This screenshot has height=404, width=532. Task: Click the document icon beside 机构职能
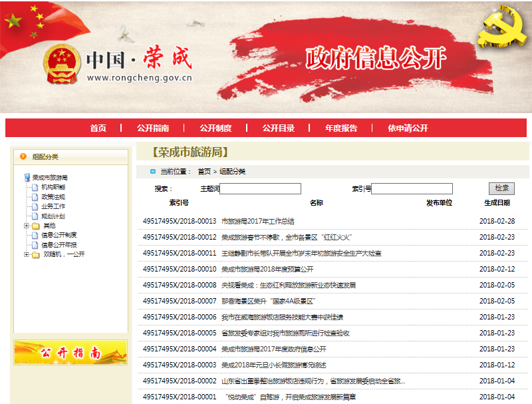click(35, 188)
